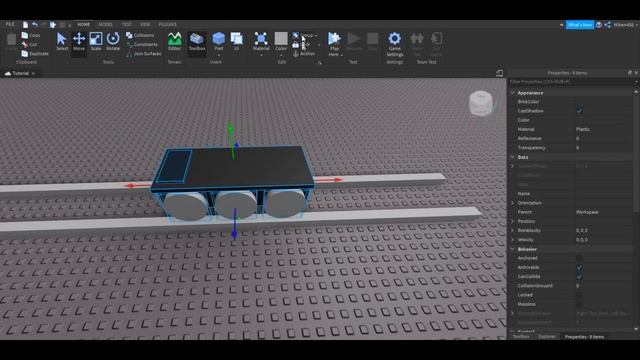Switch to the TEST ribbon tab
Screen dimensions: 640x360
pyautogui.click(x=127, y=24)
